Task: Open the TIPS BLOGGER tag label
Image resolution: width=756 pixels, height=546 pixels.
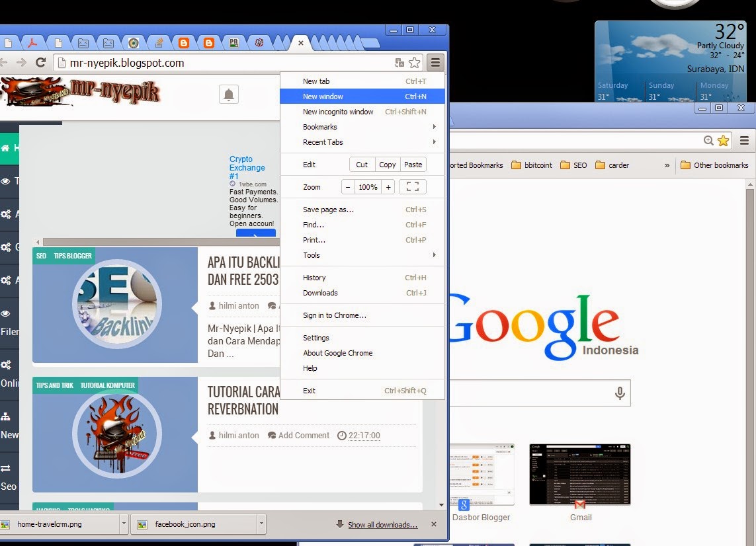Action: [73, 256]
